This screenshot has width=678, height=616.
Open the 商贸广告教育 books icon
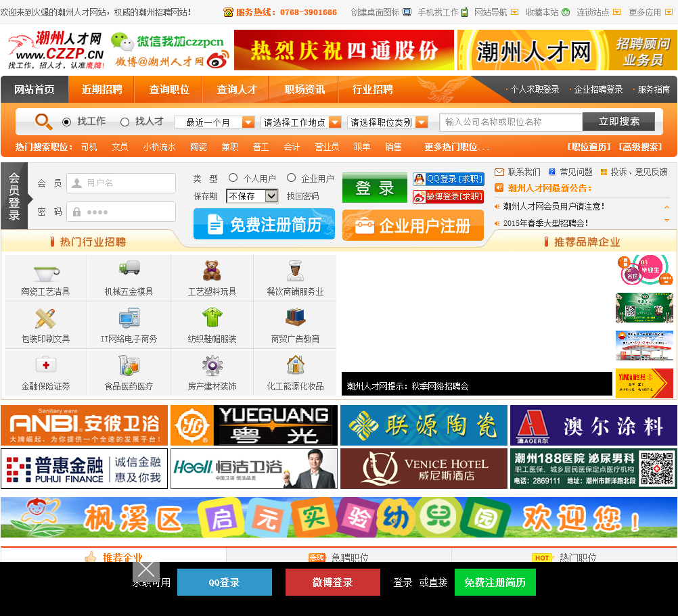coord(295,316)
